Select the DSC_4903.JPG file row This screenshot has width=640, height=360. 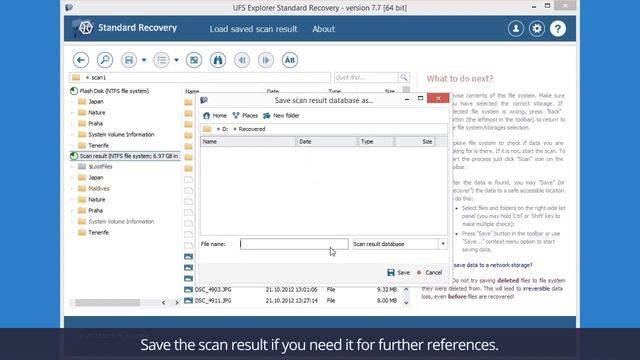click(291, 289)
